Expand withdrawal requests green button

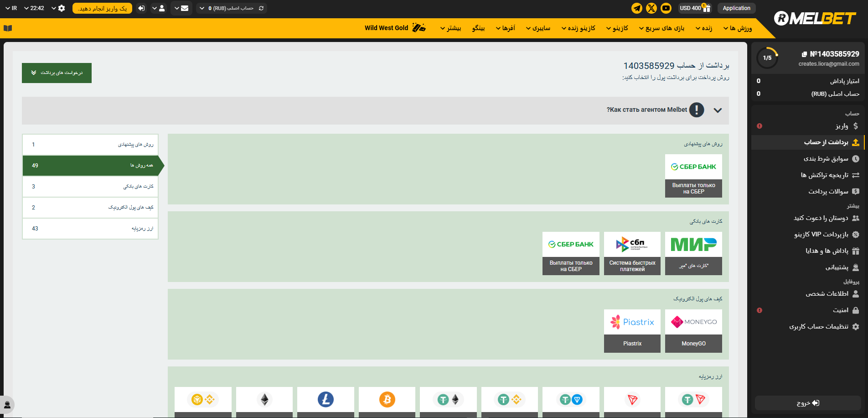[57, 73]
